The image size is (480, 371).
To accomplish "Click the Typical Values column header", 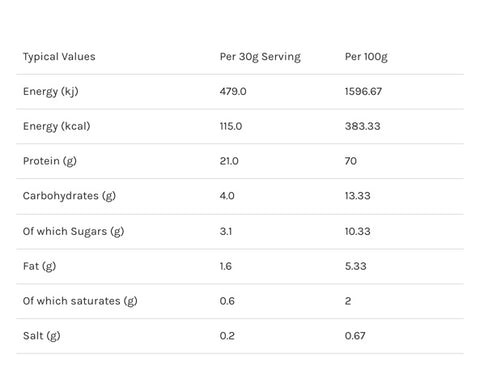I will [x=59, y=57].
